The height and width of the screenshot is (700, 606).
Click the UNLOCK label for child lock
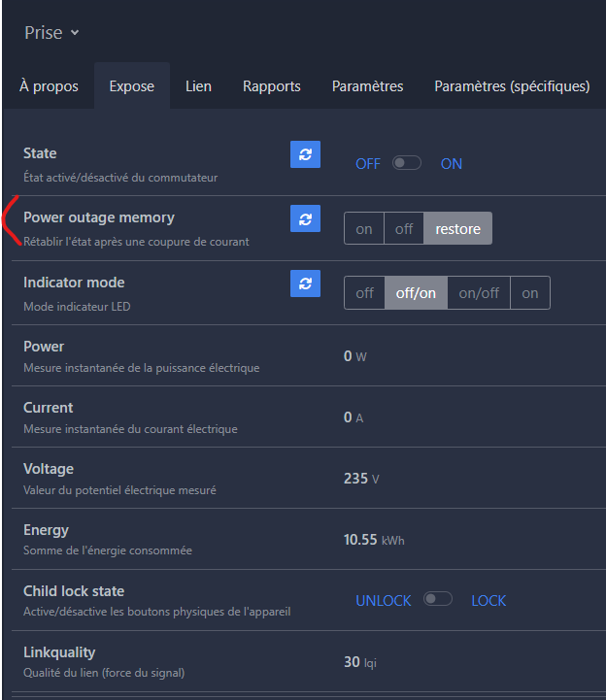[384, 600]
